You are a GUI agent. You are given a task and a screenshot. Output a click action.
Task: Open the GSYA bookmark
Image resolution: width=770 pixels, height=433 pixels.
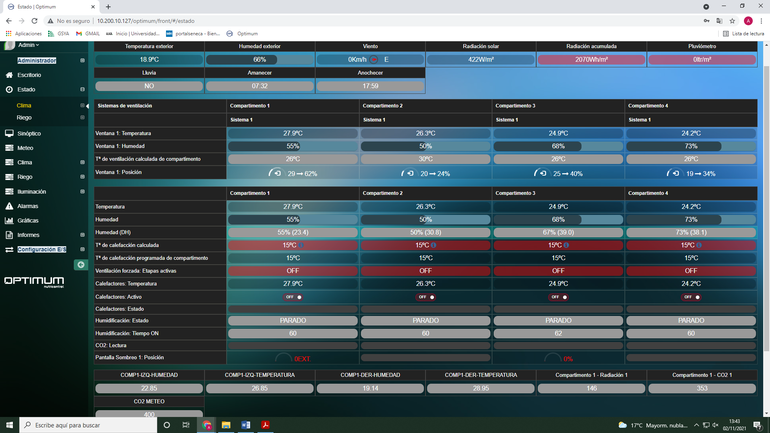click(58, 33)
